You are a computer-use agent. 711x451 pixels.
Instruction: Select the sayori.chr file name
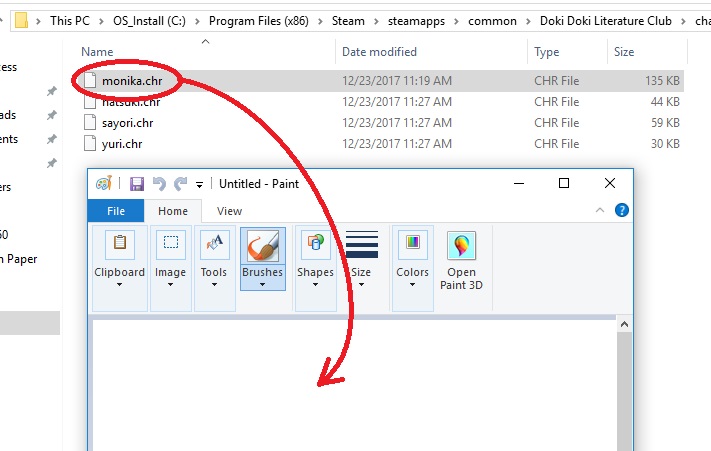point(127,123)
